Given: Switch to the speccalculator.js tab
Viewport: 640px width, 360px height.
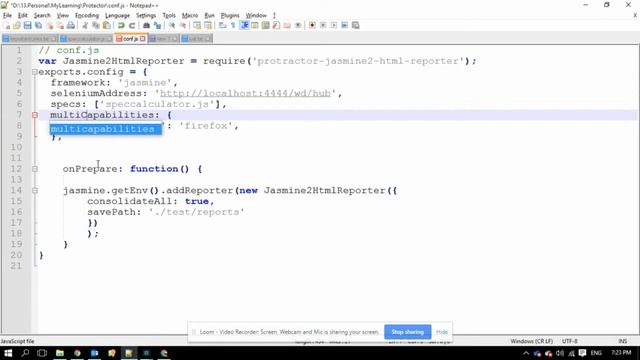Looking at the screenshot, I should [85, 39].
